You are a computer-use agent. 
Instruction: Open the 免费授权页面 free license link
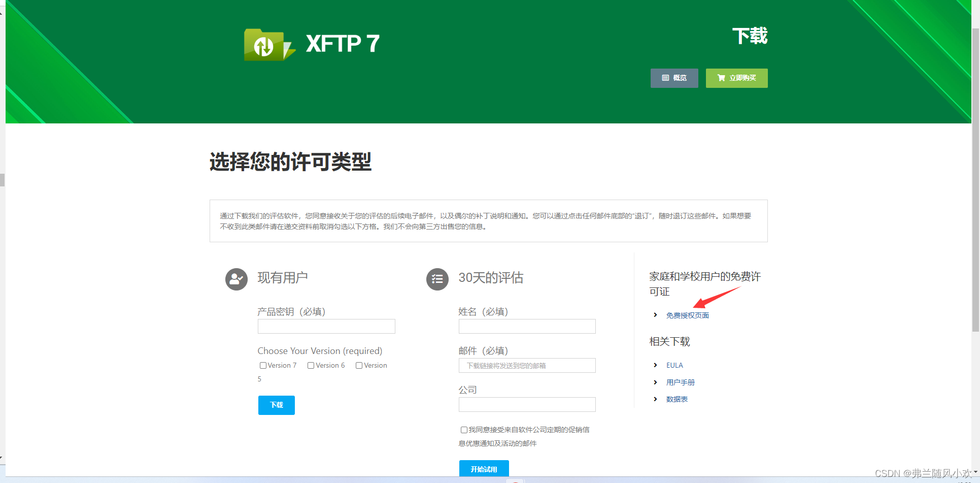pos(688,315)
